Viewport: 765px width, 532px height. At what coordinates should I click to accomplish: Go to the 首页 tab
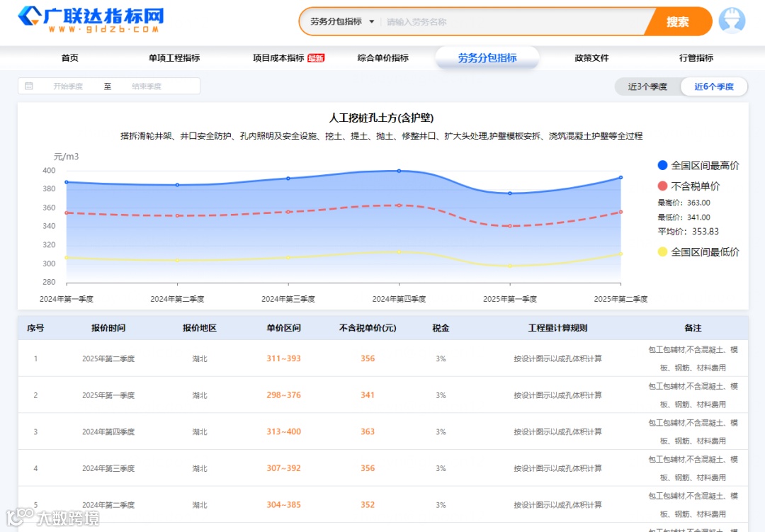(69, 58)
